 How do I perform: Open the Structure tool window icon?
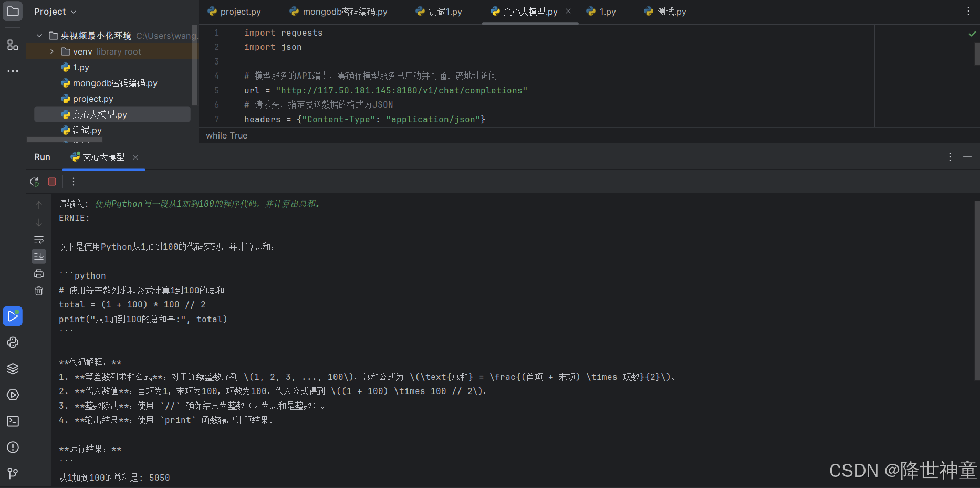[x=13, y=45]
